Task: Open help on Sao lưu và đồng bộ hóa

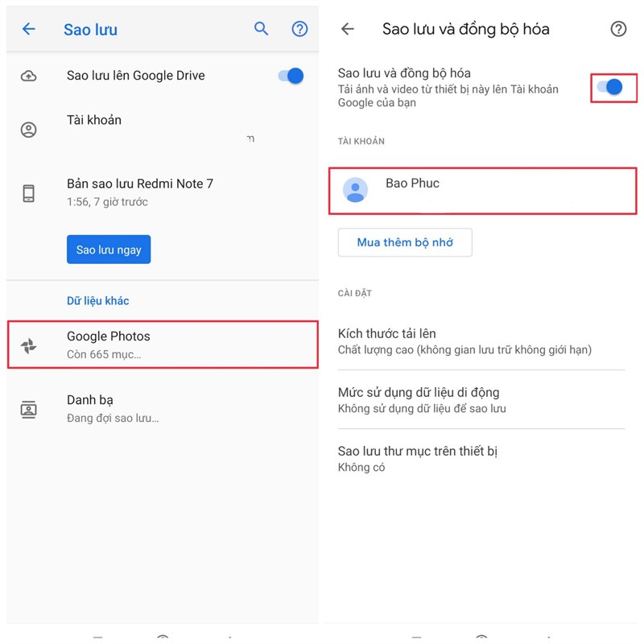Action: pos(618,29)
